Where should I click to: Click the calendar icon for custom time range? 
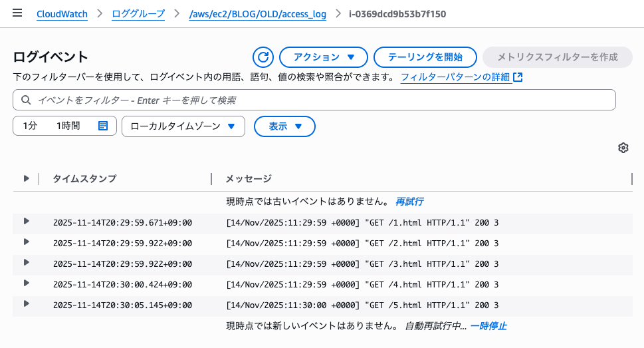pos(103,126)
